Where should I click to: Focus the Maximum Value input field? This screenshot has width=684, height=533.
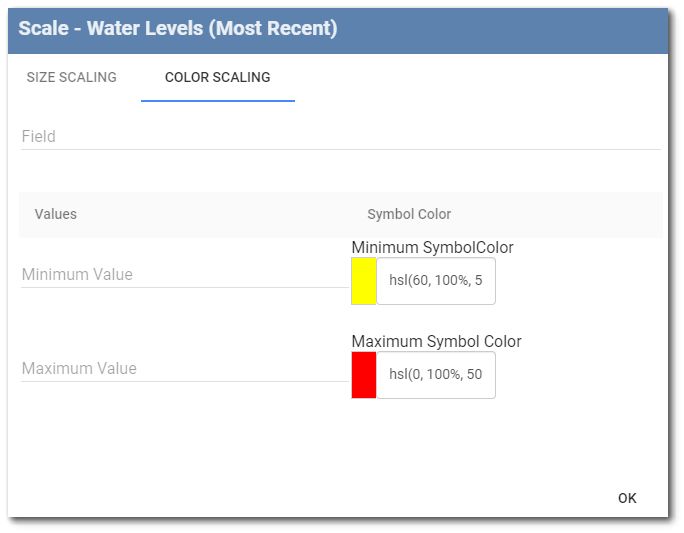tap(184, 368)
